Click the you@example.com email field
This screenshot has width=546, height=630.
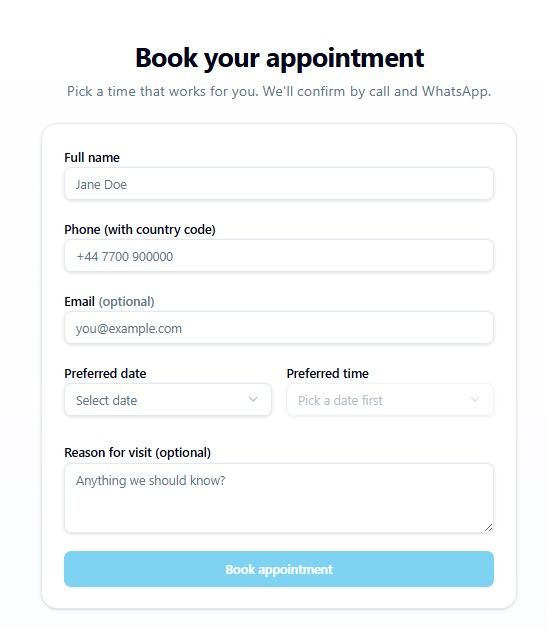pyautogui.click(x=279, y=328)
